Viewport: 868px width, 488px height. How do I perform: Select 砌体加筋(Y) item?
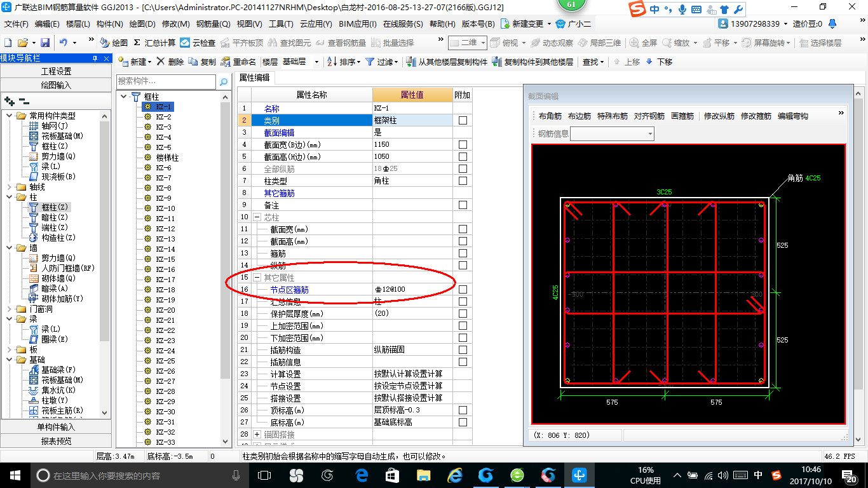[57, 299]
